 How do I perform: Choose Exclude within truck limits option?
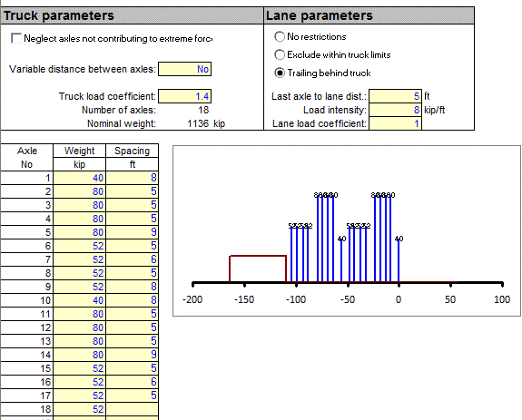point(280,54)
